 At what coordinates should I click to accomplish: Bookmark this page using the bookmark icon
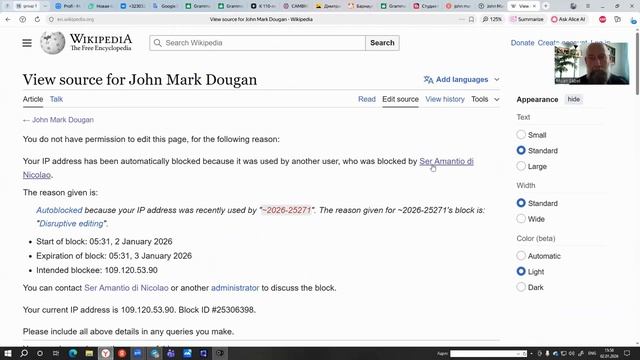[471, 19]
